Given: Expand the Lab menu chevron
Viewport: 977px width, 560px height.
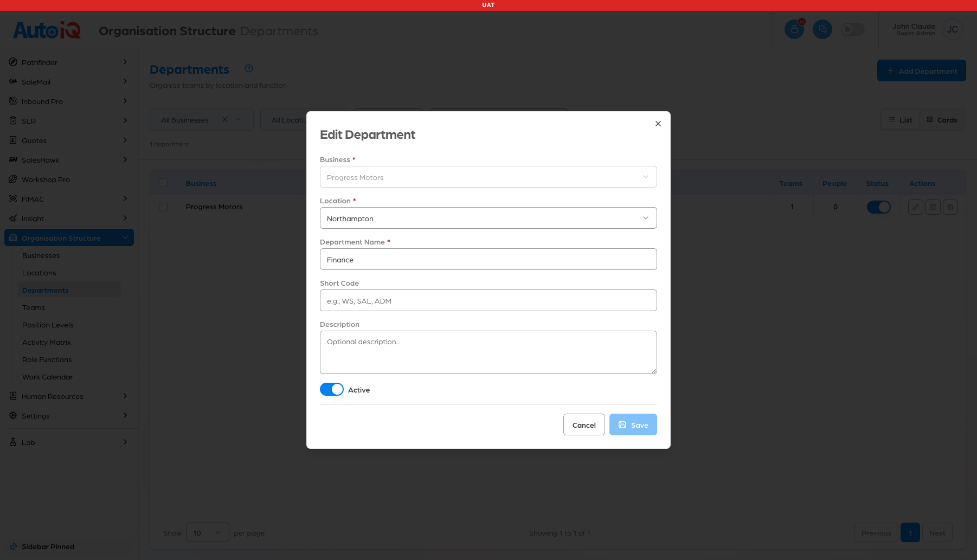Looking at the screenshot, I should (125, 442).
